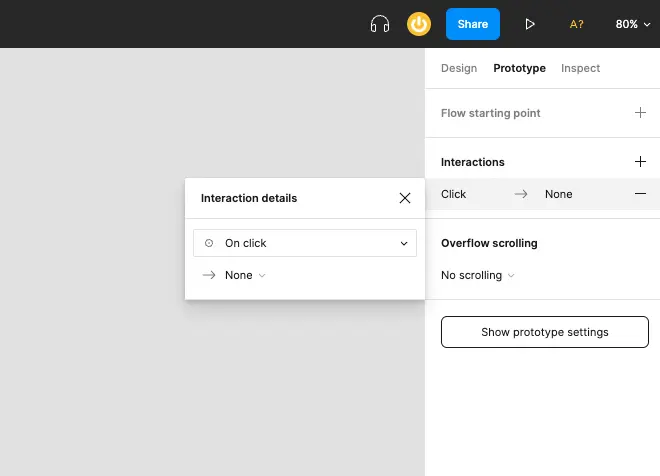Open the audio headphones icon

pyautogui.click(x=380, y=24)
